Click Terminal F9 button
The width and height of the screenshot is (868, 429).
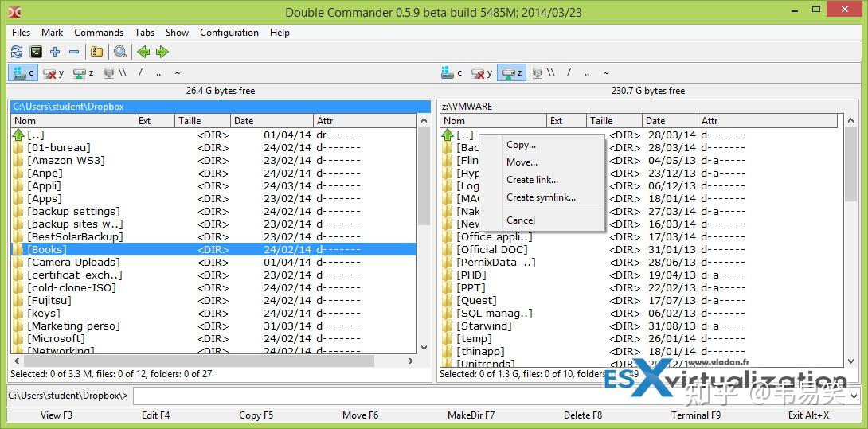coord(696,415)
